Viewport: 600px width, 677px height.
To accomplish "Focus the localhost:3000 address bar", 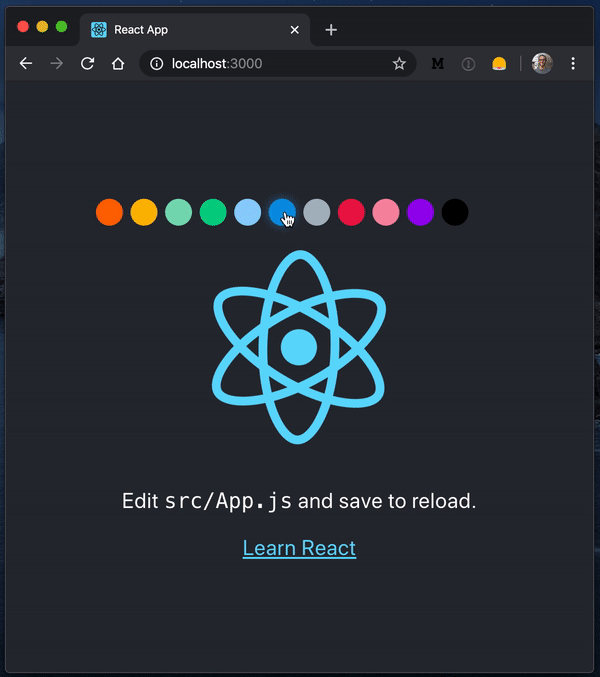I will point(278,63).
